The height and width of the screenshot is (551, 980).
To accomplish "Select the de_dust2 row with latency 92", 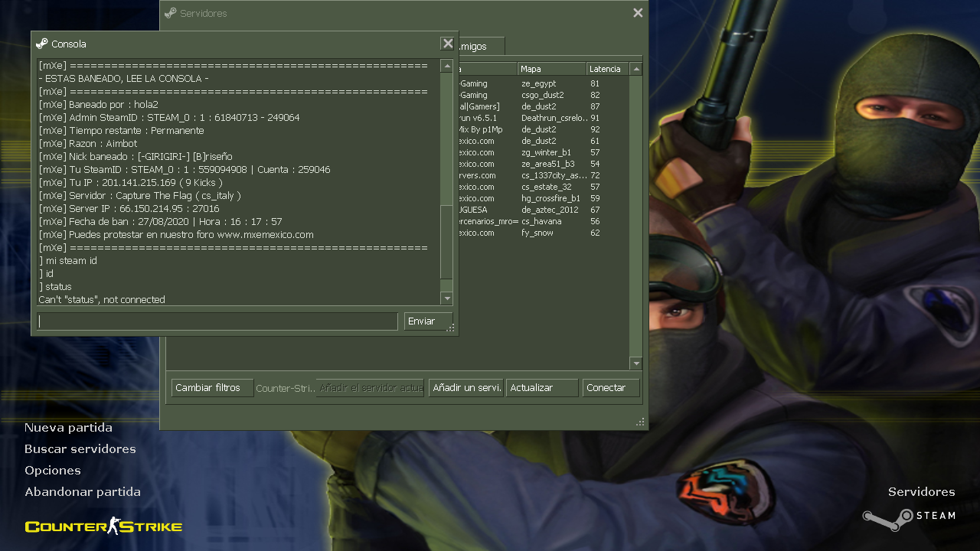I will pos(544,129).
